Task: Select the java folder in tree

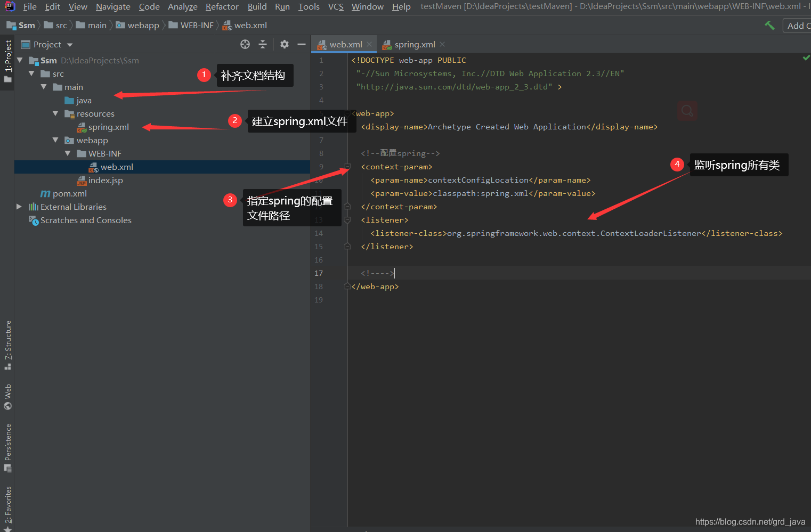Action: (x=78, y=100)
